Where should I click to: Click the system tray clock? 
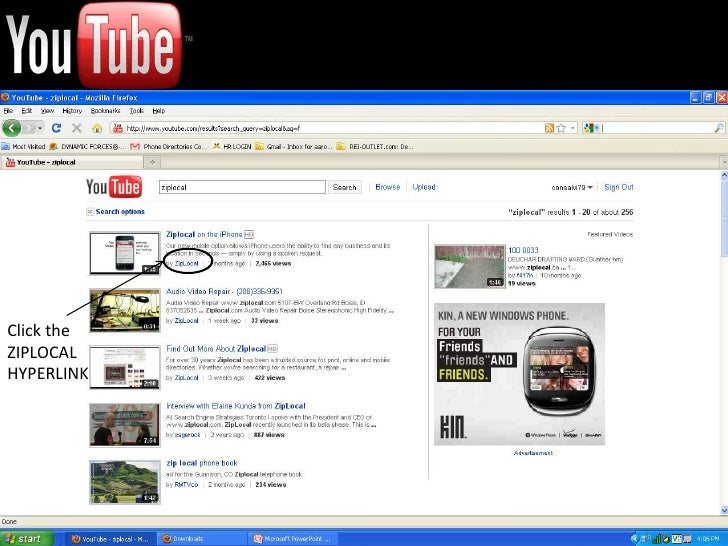(x=708, y=539)
